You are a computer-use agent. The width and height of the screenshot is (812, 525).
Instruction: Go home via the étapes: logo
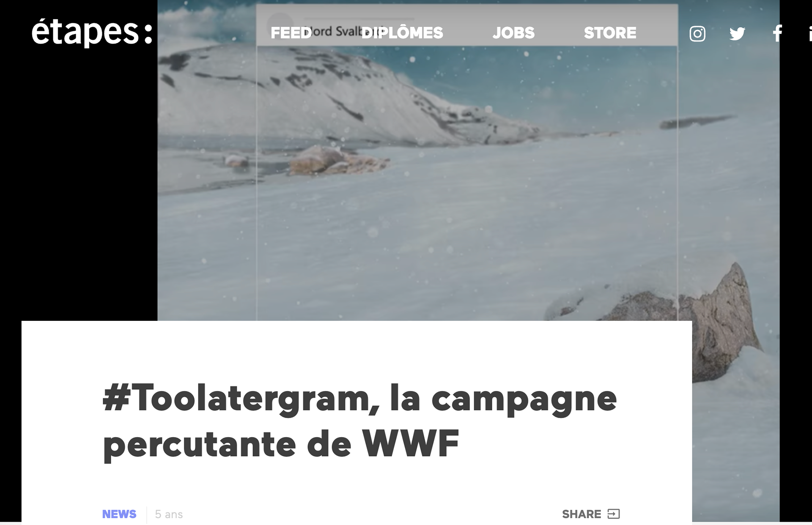click(x=92, y=32)
